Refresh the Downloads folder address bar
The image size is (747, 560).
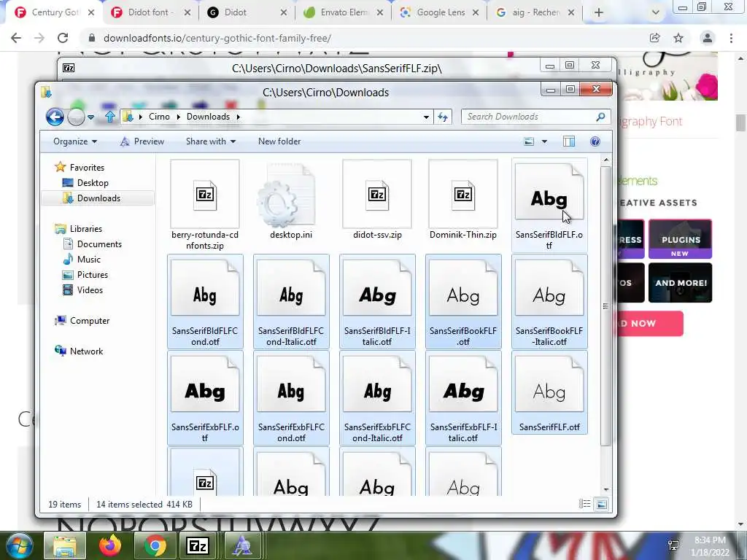pyautogui.click(x=443, y=117)
